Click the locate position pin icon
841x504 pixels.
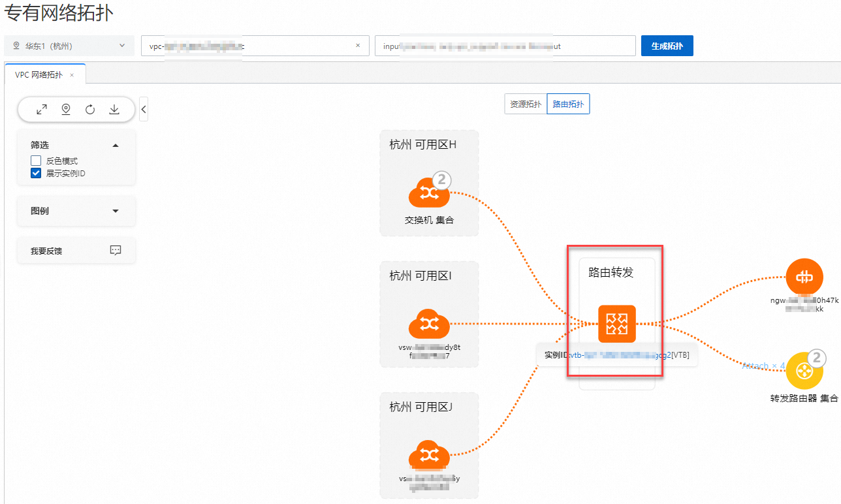[x=66, y=110]
